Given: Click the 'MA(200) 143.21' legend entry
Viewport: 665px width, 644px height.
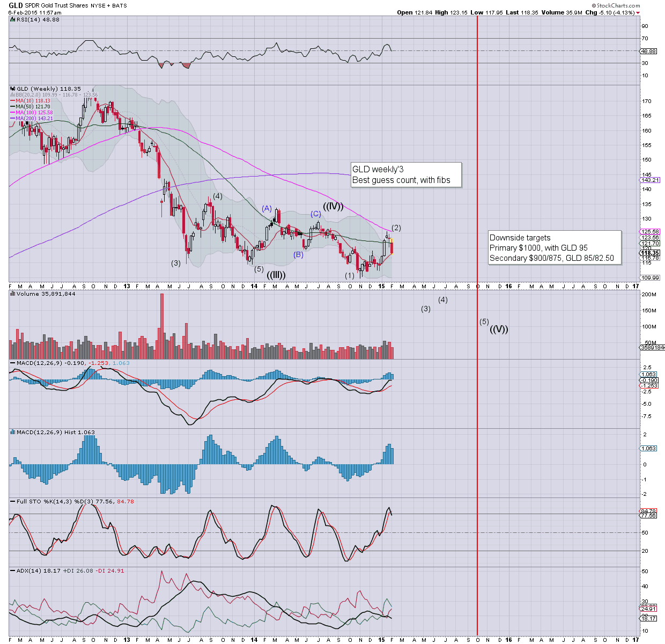Looking at the screenshot, I should (34, 119).
